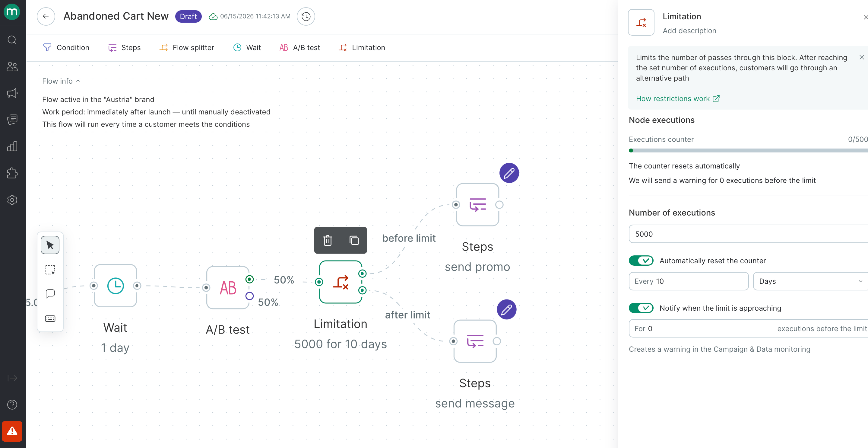Add an A/B test block
The height and width of the screenshot is (448, 868).
(300, 48)
